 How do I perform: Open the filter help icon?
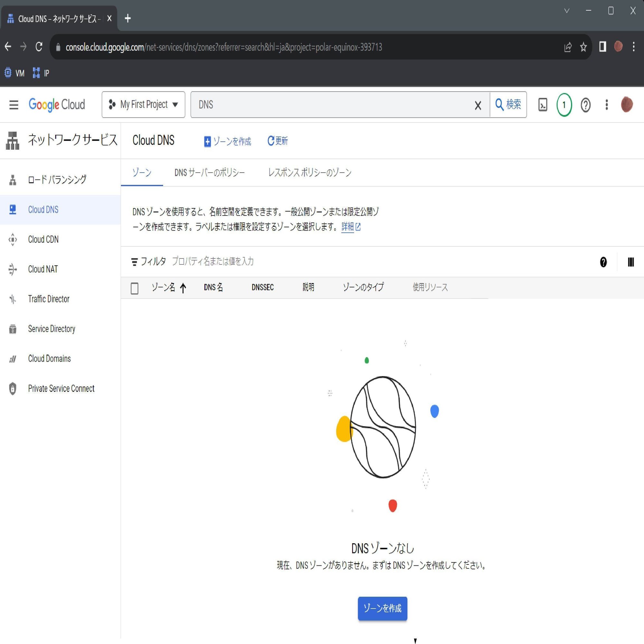603,262
